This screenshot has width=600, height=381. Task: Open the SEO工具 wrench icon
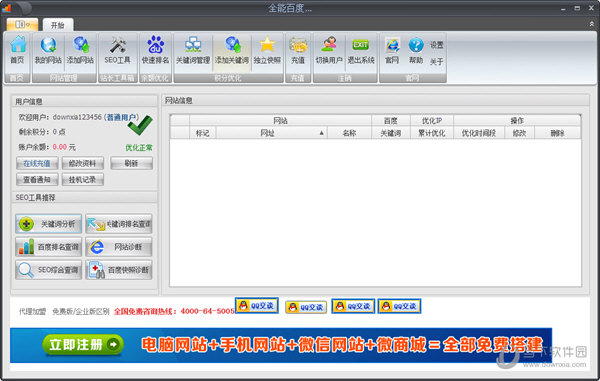tap(117, 50)
